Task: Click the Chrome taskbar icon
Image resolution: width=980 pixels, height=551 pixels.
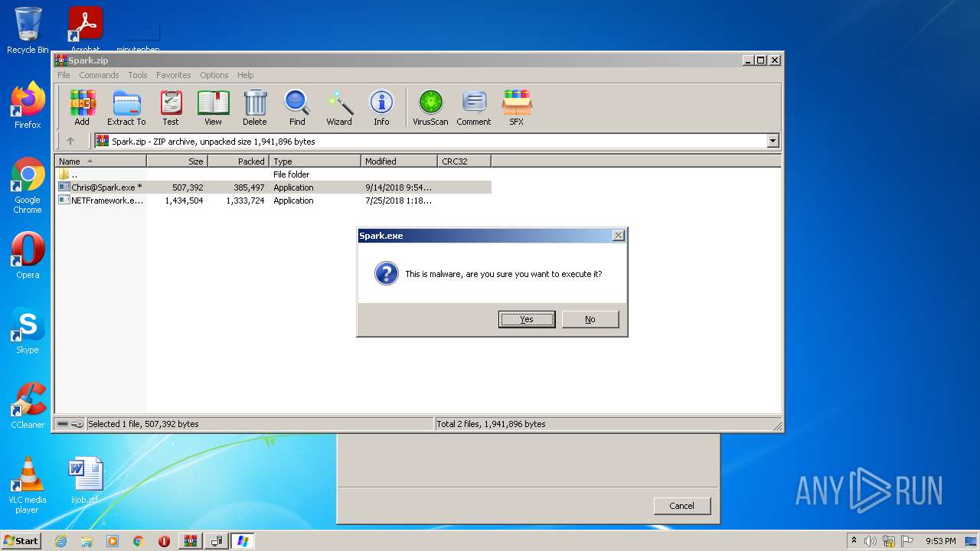Action: tap(138, 541)
